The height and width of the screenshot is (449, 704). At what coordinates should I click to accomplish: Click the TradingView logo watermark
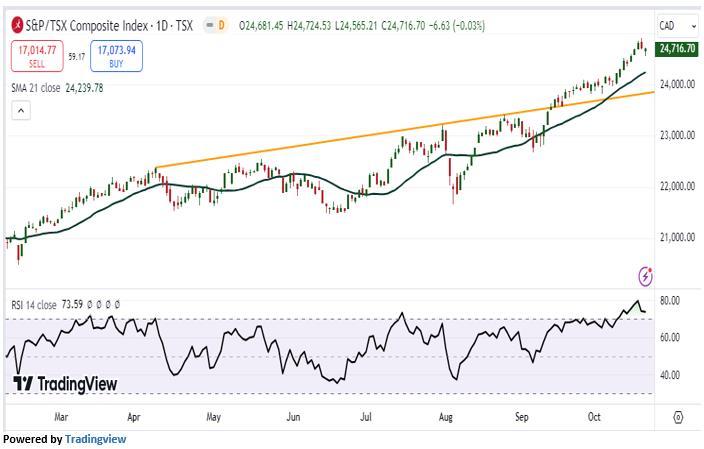pyautogui.click(x=66, y=384)
